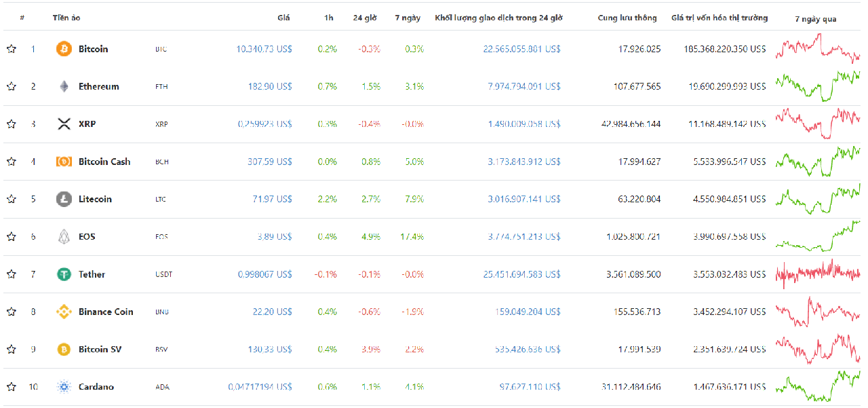
Task: Toggle the favorite star for XRP
Action: (x=12, y=124)
